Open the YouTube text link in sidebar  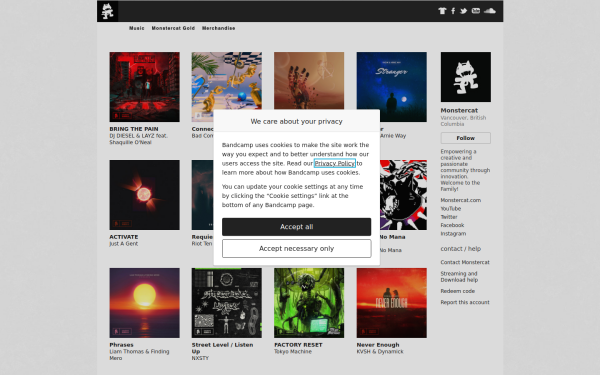(450, 209)
